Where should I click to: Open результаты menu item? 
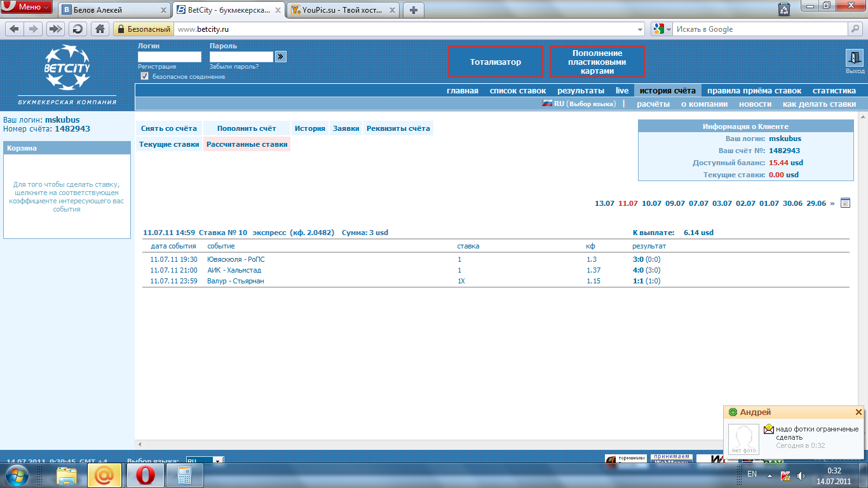coord(581,91)
